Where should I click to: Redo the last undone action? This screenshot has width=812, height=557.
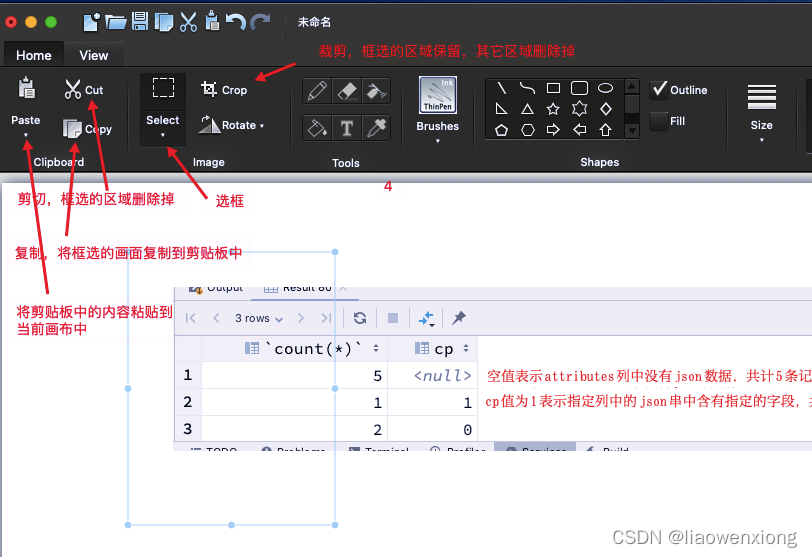tap(260, 22)
